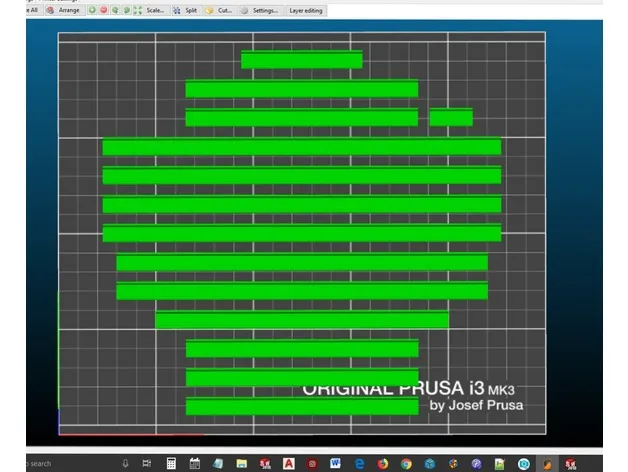This screenshot has height=472, width=628.
Task: Open Firefox from the taskbar
Action: [383, 464]
